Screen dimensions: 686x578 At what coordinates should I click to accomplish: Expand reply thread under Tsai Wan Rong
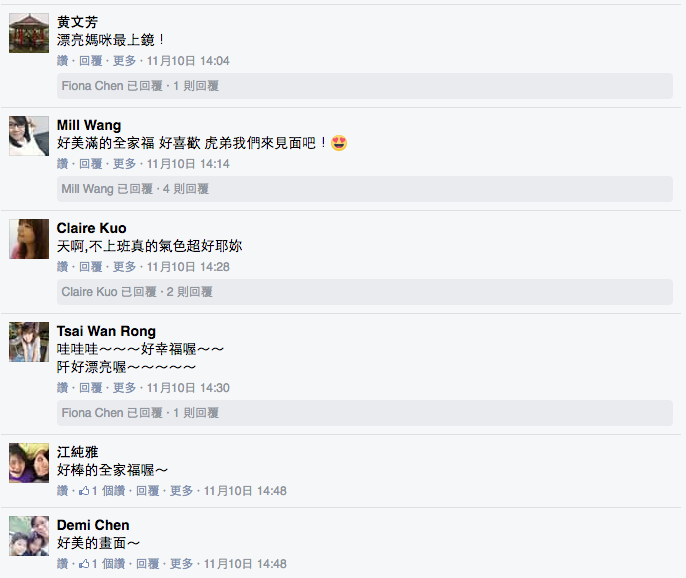click(x=140, y=413)
